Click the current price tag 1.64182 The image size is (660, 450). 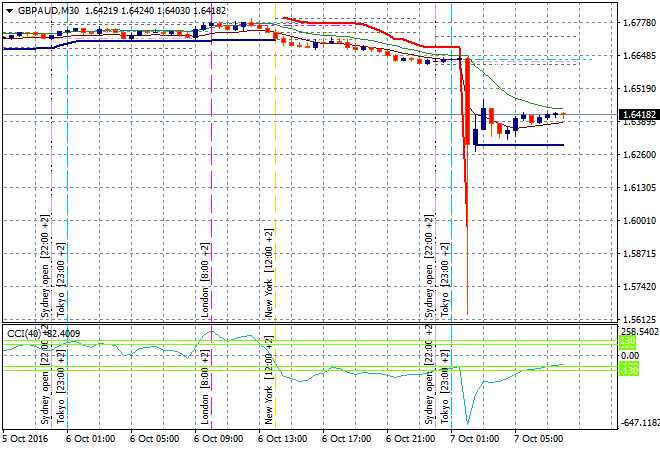pos(632,117)
